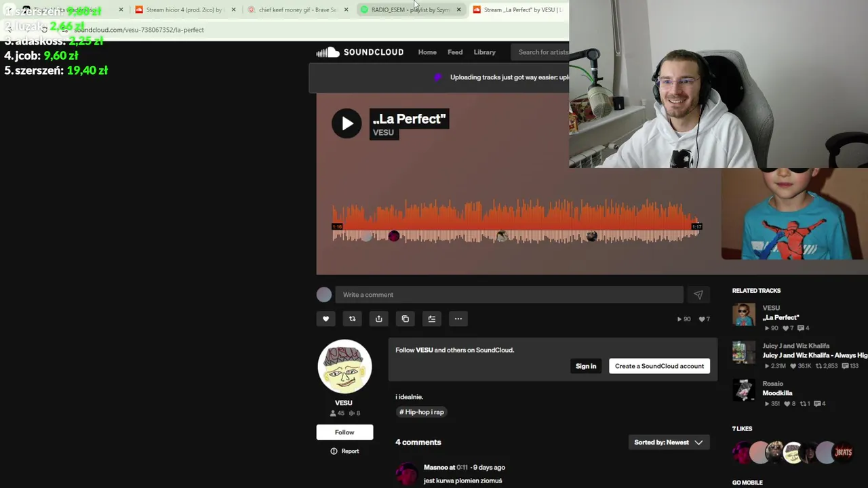
Task: Open Juicy J related track thumbnail
Action: pos(743,352)
